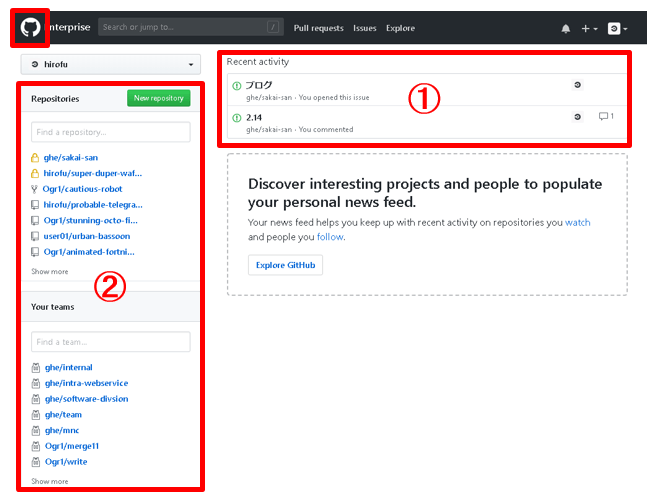Screen dimensions: 659x496
Task: Click the author avatar on the ブログ row
Action: point(577,85)
